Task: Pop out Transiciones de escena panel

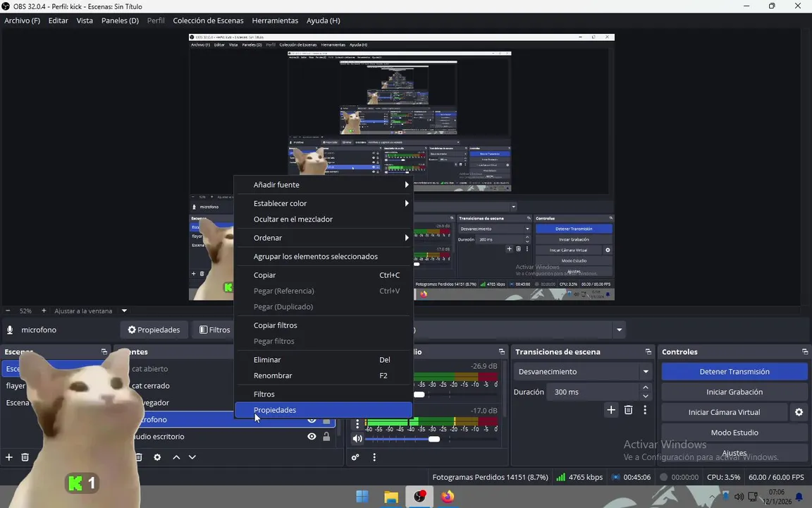Action: click(648, 351)
